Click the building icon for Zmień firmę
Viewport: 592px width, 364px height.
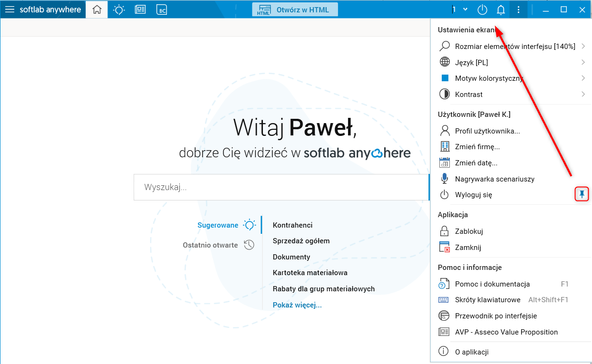tap(445, 146)
